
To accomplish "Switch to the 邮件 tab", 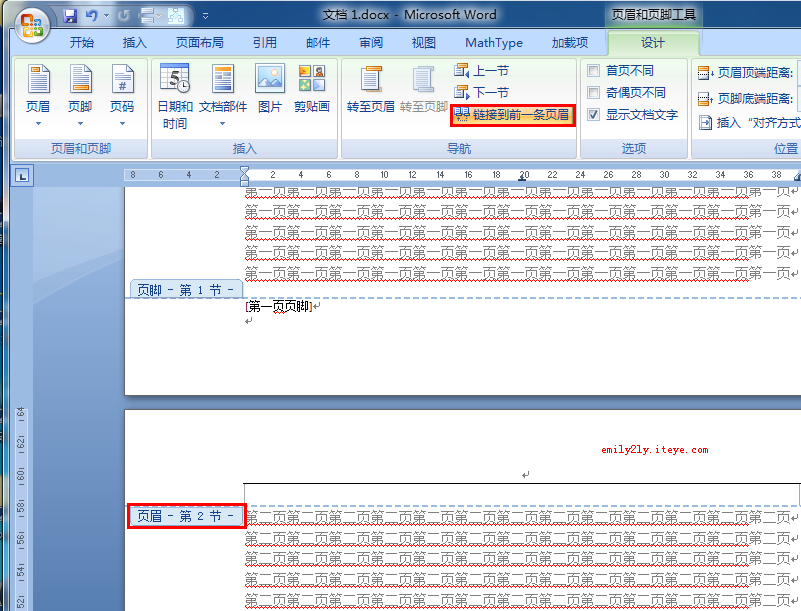I will click(x=318, y=42).
